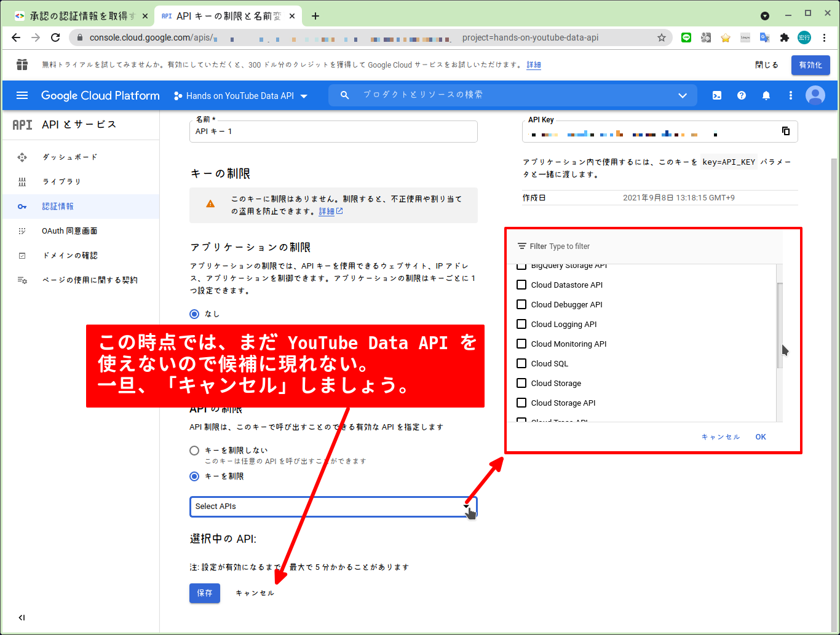Bookmark the page with the star icon

(x=662, y=37)
